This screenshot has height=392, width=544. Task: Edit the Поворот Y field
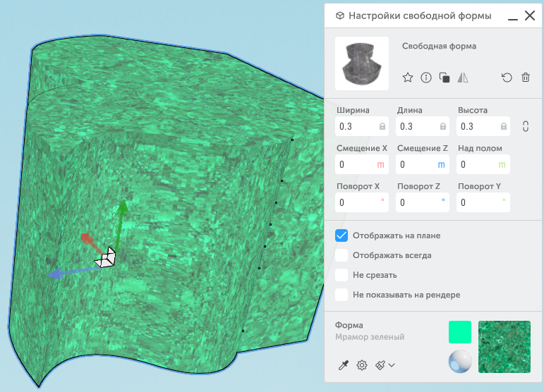[x=483, y=202]
